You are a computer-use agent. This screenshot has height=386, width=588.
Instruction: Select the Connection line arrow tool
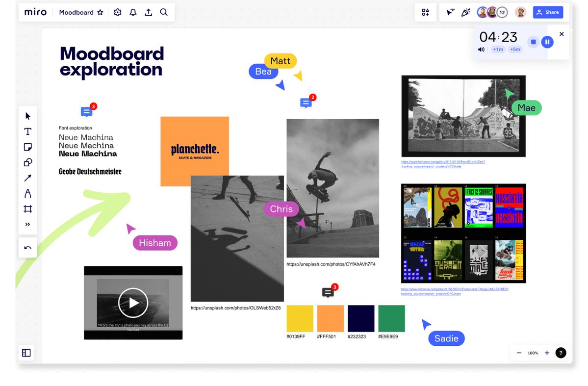click(x=28, y=178)
